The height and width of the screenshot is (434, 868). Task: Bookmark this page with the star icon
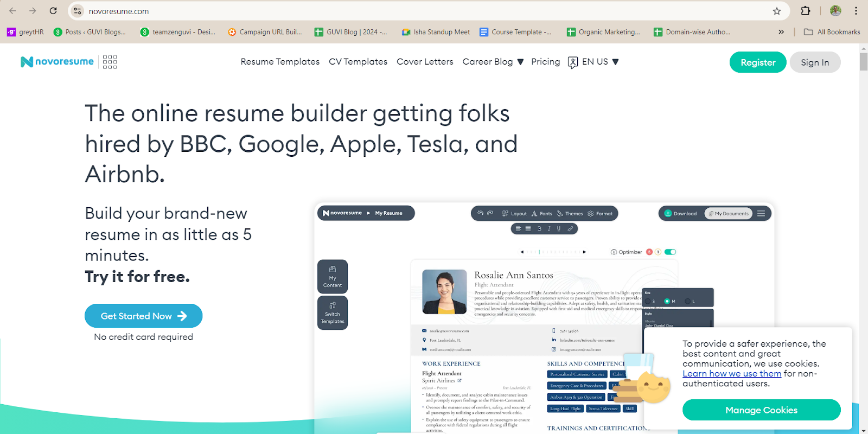[x=777, y=11]
